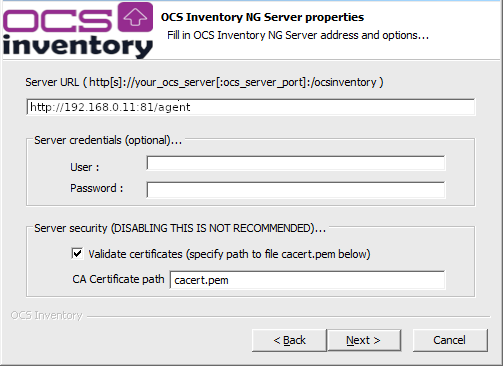
Task: Click the 'Server security' group label
Action: coord(180,228)
